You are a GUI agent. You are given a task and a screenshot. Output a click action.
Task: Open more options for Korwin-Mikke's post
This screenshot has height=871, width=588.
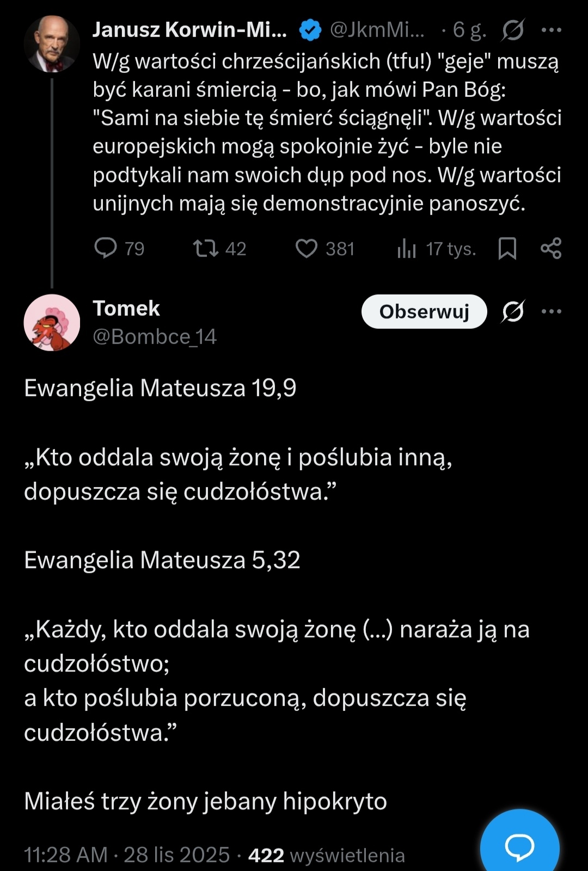pos(552,30)
